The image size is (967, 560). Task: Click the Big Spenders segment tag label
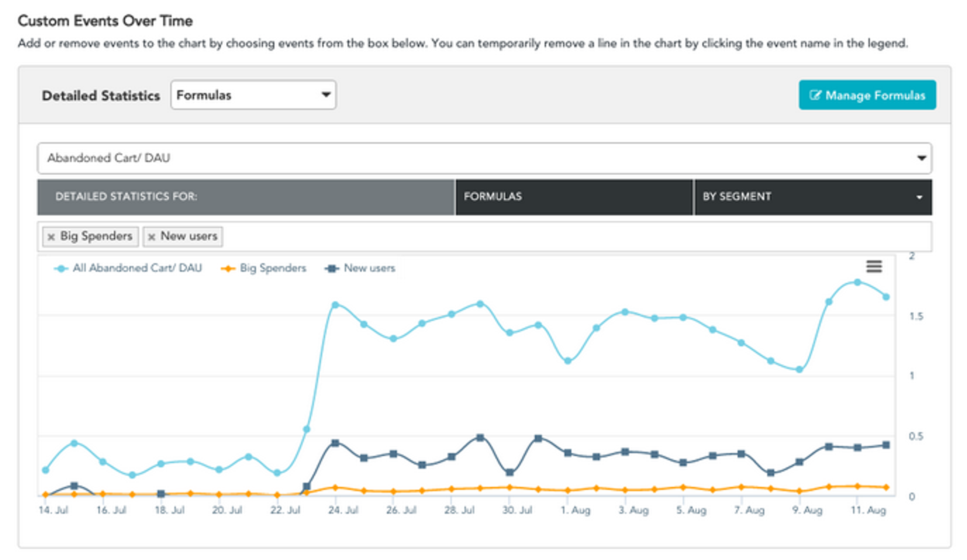[x=96, y=236]
